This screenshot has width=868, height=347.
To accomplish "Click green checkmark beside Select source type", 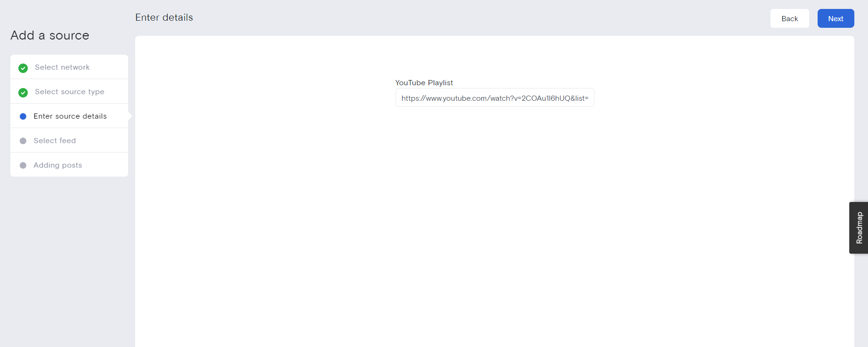I will click(23, 92).
